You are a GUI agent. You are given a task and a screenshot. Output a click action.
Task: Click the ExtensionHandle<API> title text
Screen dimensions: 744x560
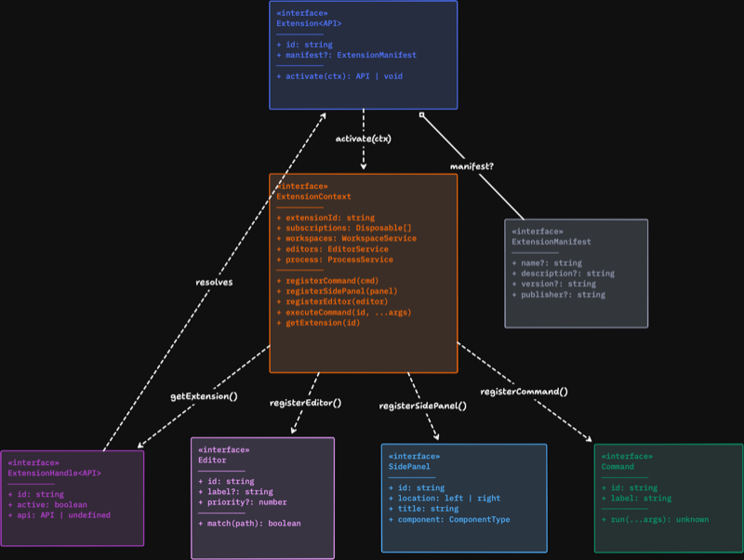click(54, 473)
